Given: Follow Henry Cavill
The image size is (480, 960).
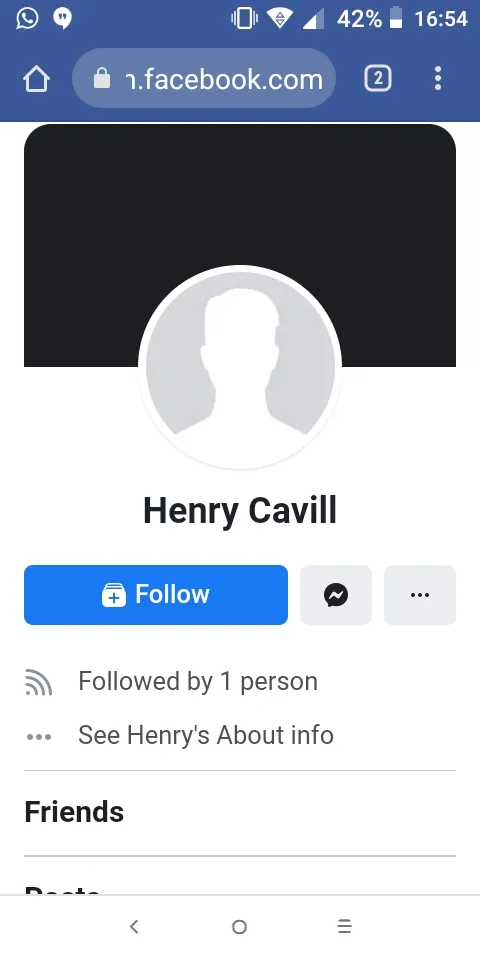Looking at the screenshot, I should (156, 594).
